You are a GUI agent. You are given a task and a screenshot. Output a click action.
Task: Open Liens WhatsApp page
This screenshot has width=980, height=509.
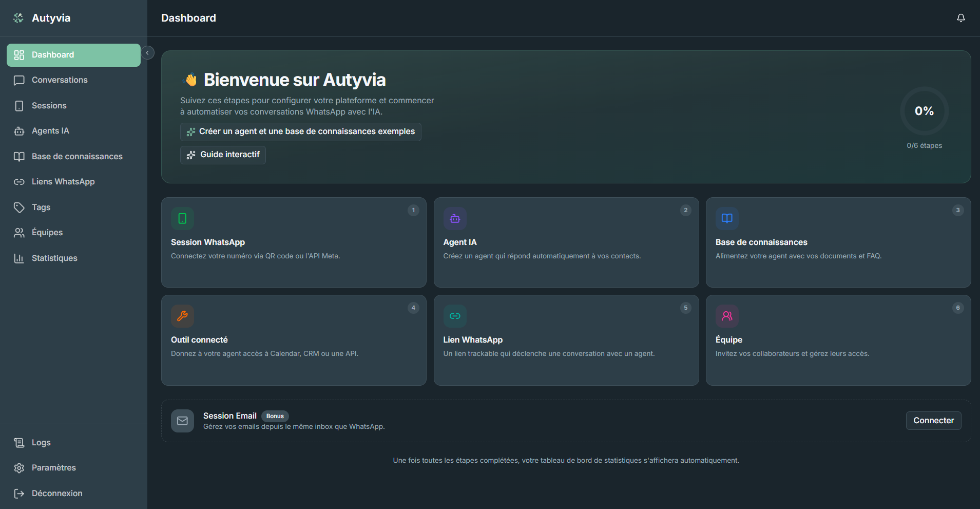pyautogui.click(x=73, y=182)
